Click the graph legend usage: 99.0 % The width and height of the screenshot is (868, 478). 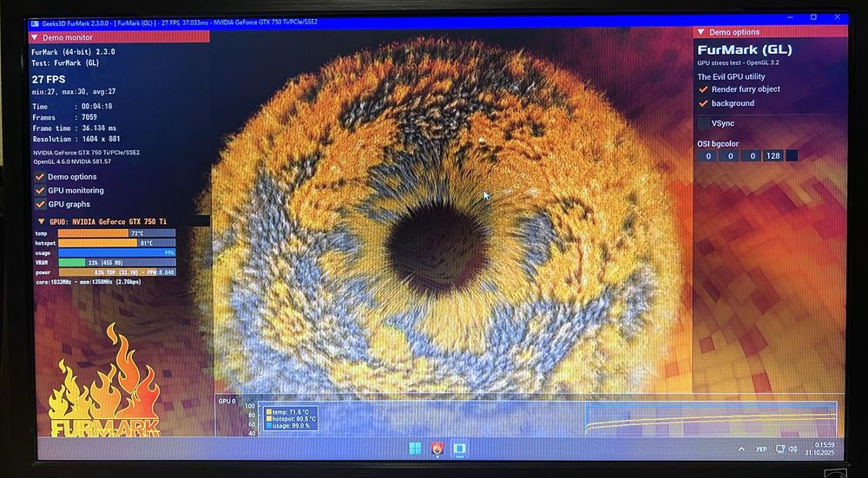pyautogui.click(x=290, y=426)
